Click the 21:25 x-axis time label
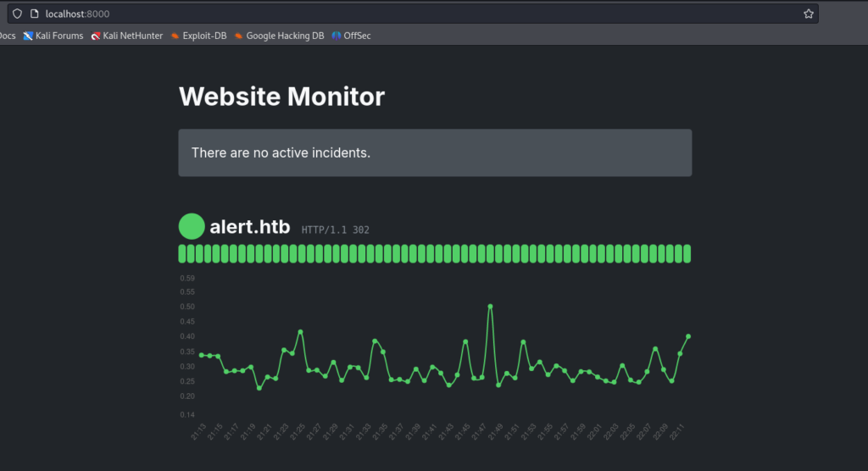The image size is (868, 471). [298, 432]
